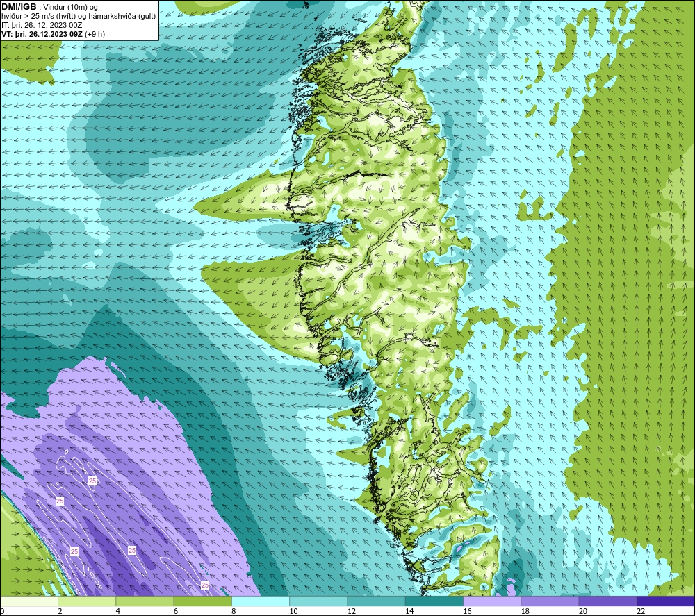Select the 18–20 m/s purple legend swatch
Image resolution: width=695 pixels, height=616 pixels.
550,601
